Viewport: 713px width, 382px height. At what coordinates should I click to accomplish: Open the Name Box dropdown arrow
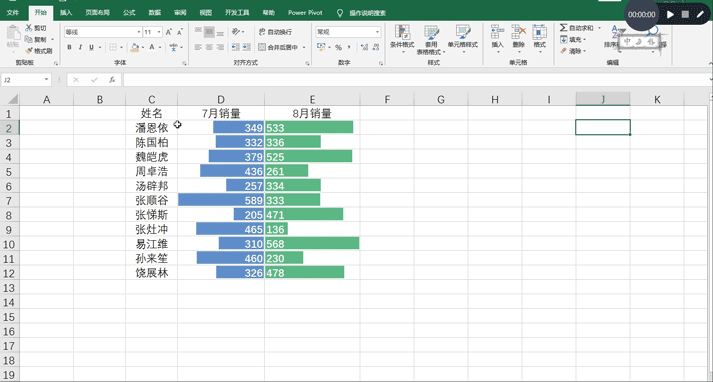pos(46,80)
